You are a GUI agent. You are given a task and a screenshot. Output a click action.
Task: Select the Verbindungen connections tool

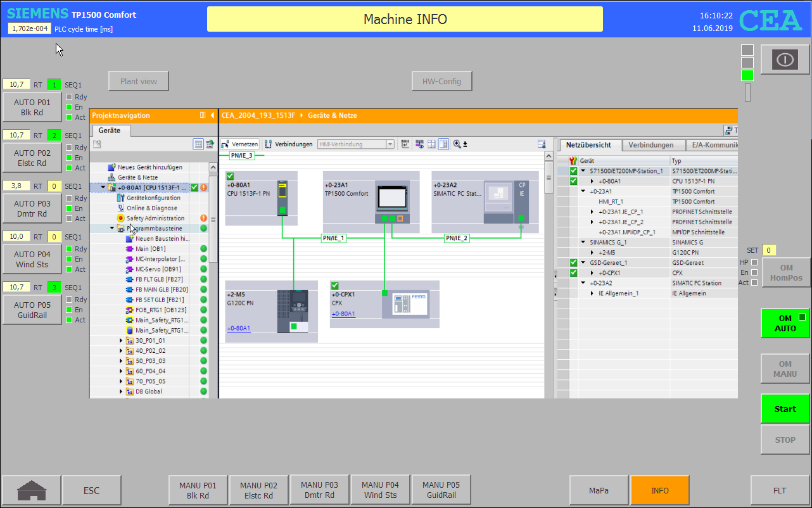[289, 144]
